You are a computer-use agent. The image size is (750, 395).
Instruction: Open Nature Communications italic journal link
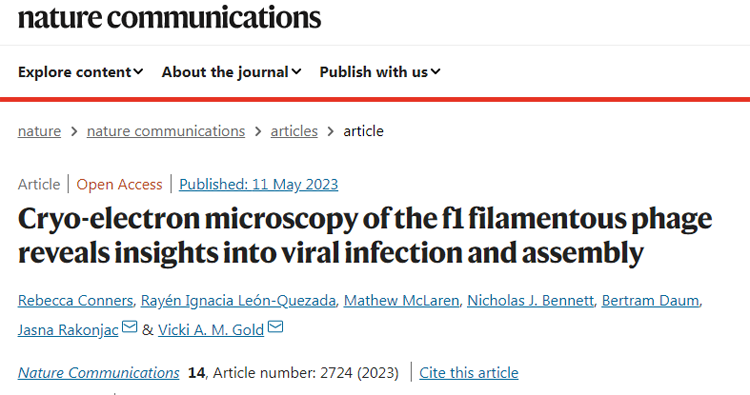(99, 373)
